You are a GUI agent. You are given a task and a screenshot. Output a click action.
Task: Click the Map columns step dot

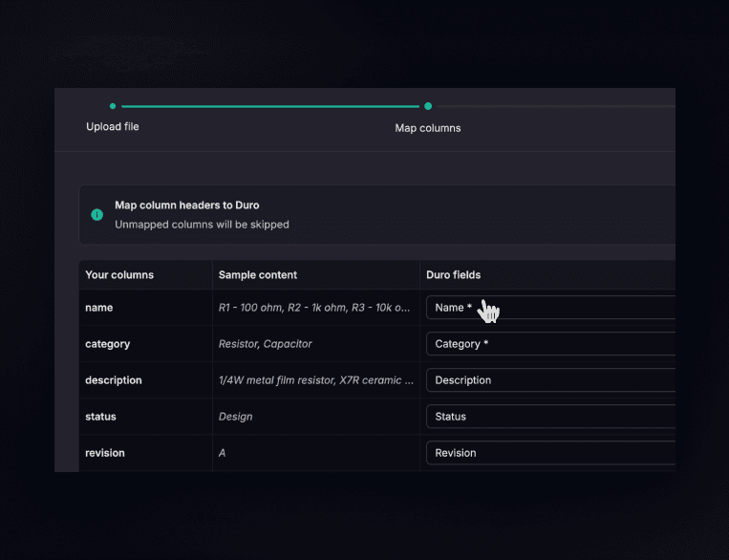click(x=428, y=106)
